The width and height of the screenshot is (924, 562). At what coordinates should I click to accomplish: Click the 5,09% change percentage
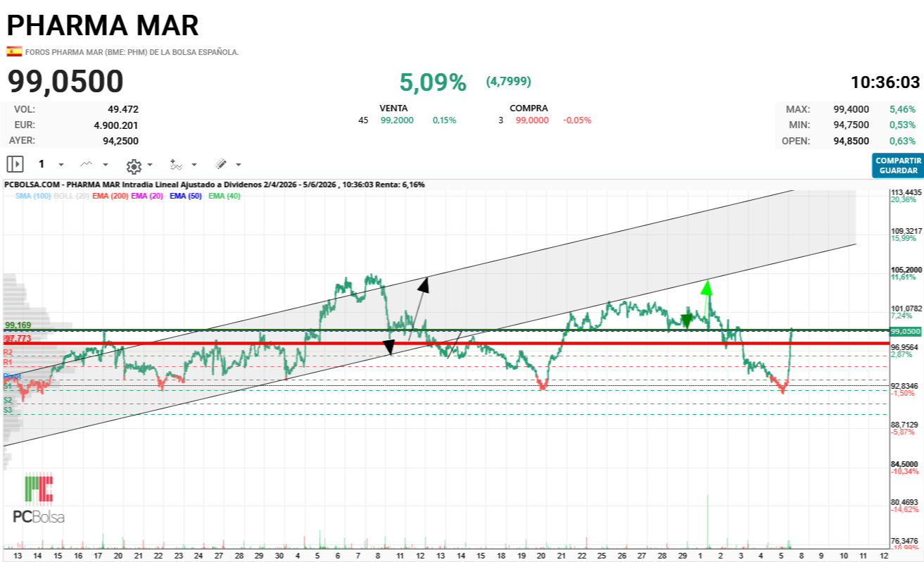pyautogui.click(x=433, y=82)
